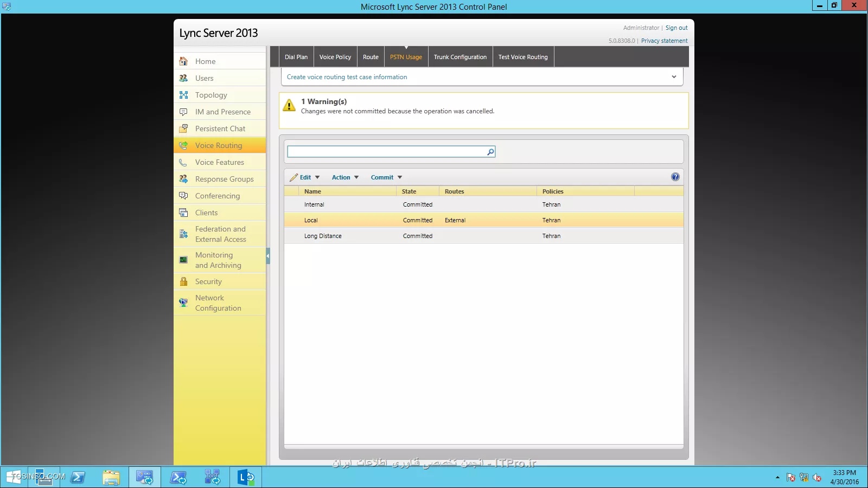Switch to the Route tab
The width and height of the screenshot is (868, 488).
click(x=371, y=57)
